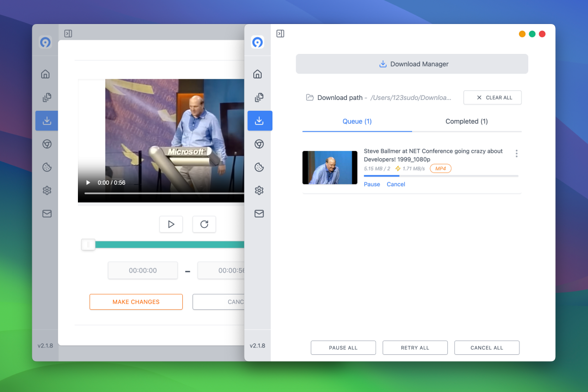This screenshot has width=588, height=392.
Task: Open the cookie settings sidebar icon
Action: 259,167
